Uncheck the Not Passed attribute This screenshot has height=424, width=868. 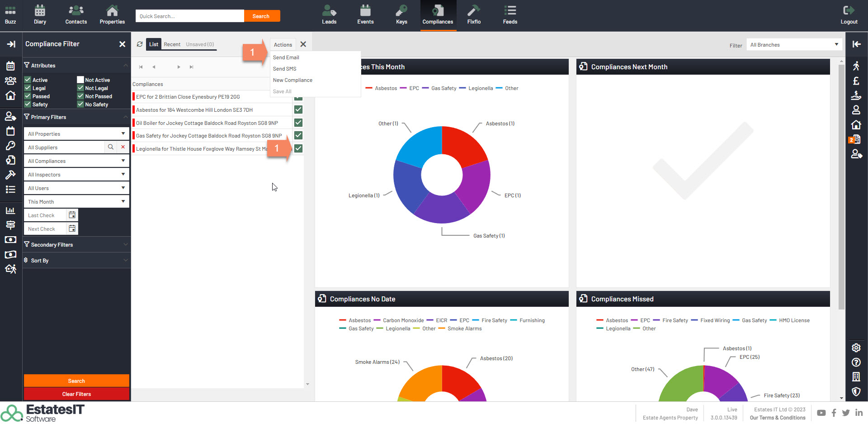(x=80, y=96)
